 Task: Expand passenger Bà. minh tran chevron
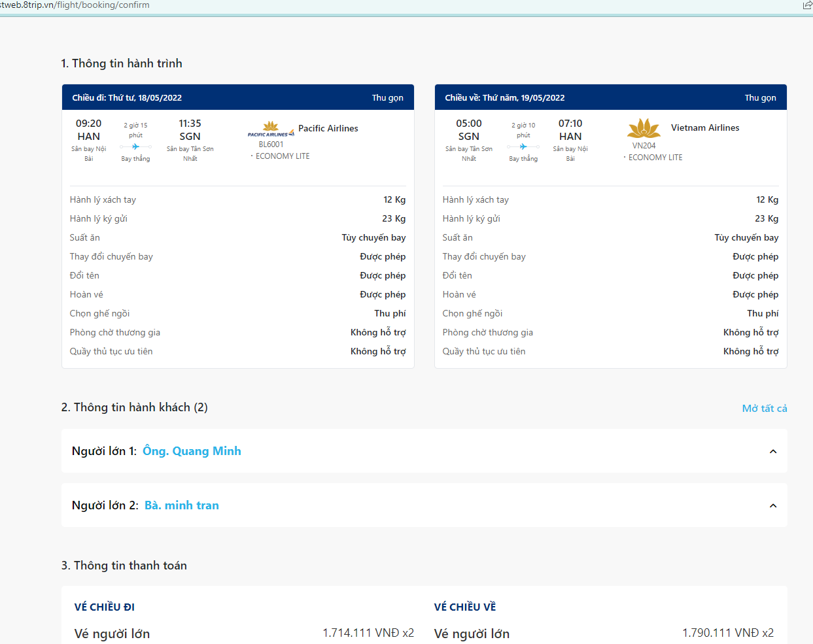click(x=772, y=505)
